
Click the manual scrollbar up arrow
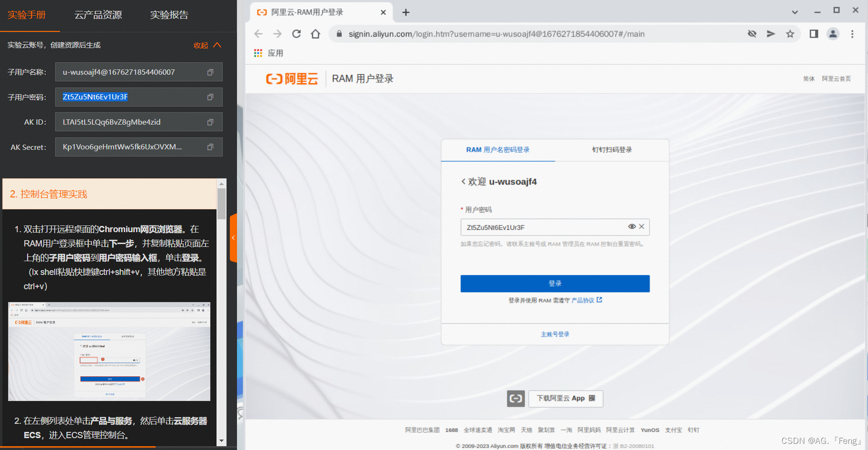pyautogui.click(x=221, y=184)
